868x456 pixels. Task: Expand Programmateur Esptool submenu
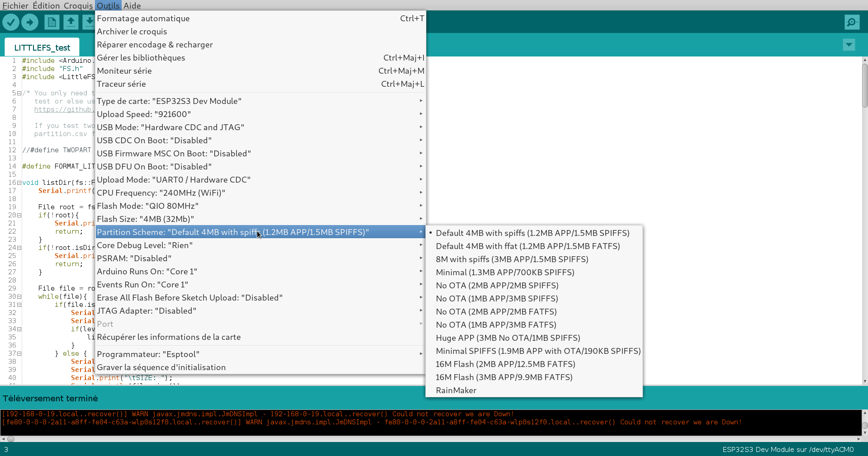click(x=260, y=354)
